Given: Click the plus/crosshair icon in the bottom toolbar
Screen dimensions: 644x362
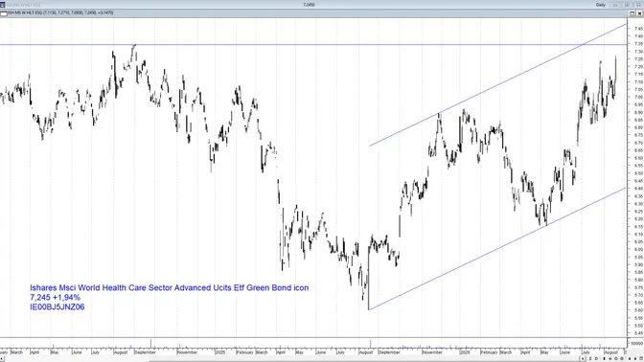Looking at the screenshot, I should pos(610,359).
